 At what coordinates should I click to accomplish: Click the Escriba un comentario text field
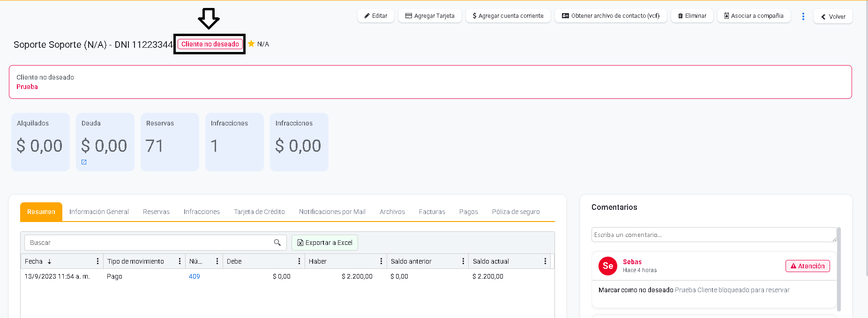[x=713, y=235]
